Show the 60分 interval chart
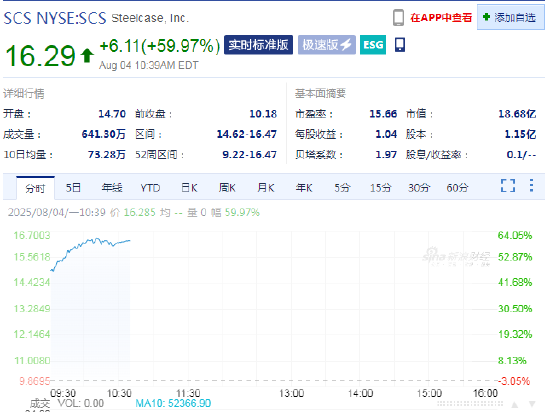This screenshot has height=412, width=550. click(457, 188)
